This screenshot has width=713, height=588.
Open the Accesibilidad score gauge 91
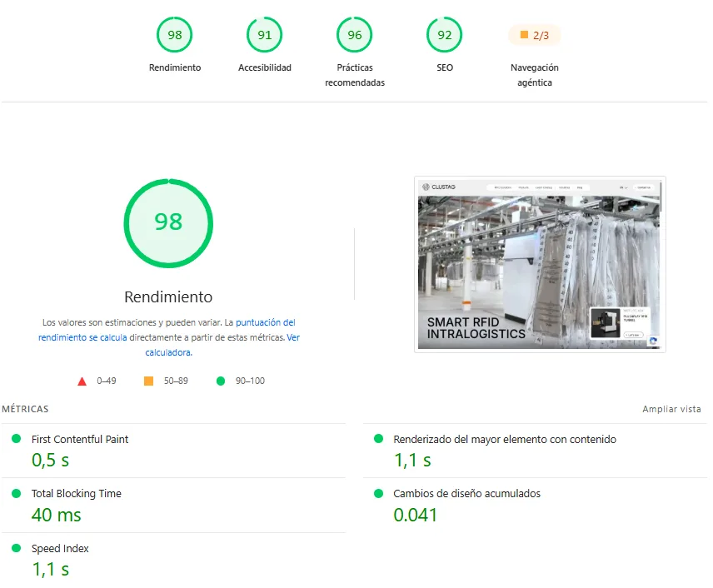point(265,34)
